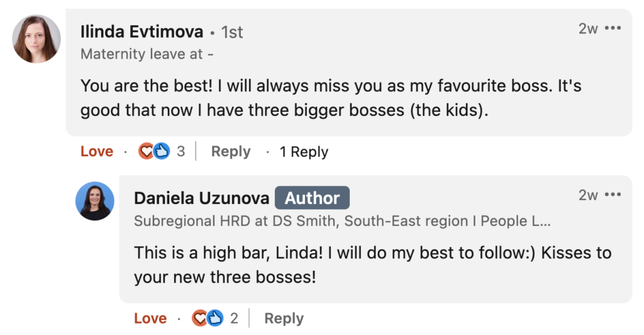Reply to Daniela Uzunova's comment
Image resolution: width=644 pixels, height=335 pixels.
[284, 319]
